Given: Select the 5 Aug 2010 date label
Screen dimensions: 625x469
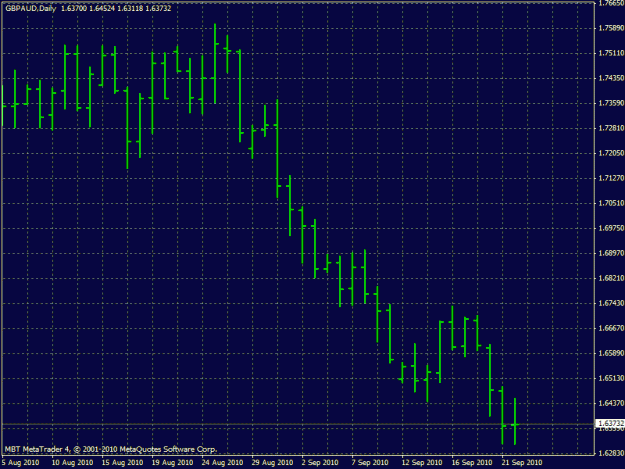Looking at the screenshot, I should point(20,463).
